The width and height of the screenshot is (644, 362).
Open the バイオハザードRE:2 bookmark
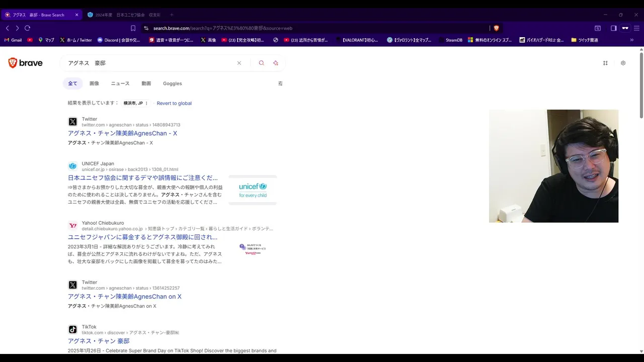point(542,40)
